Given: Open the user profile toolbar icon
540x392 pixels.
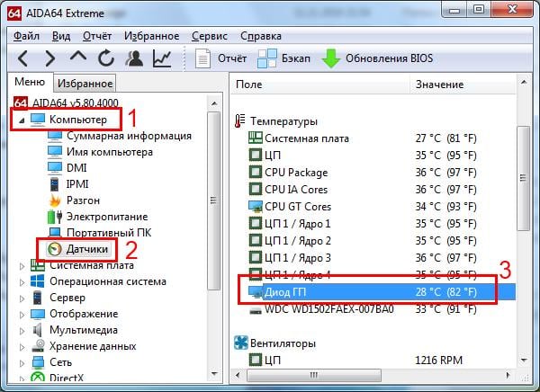Looking at the screenshot, I should coord(134,58).
